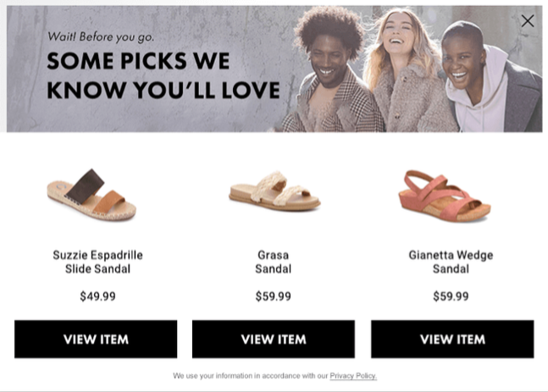548x392 pixels.
Task: Click the $59.99 price under Gianetta Wedge
Action: (x=451, y=296)
